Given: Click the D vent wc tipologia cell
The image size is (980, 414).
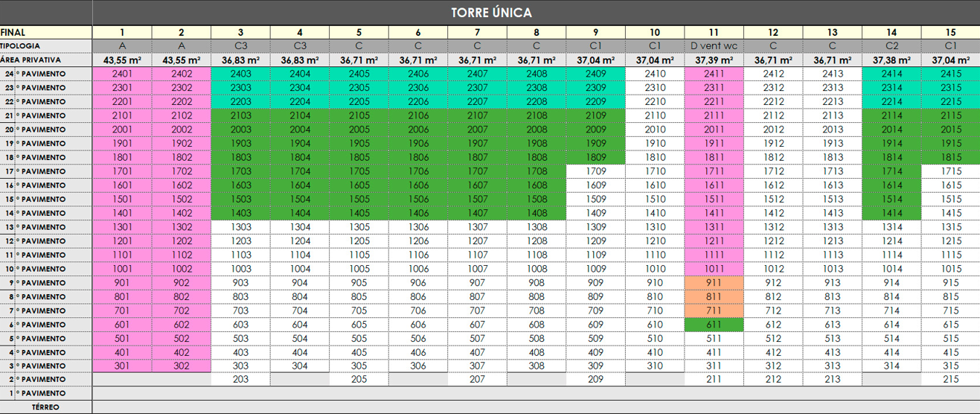Looking at the screenshot, I should coord(714,45).
